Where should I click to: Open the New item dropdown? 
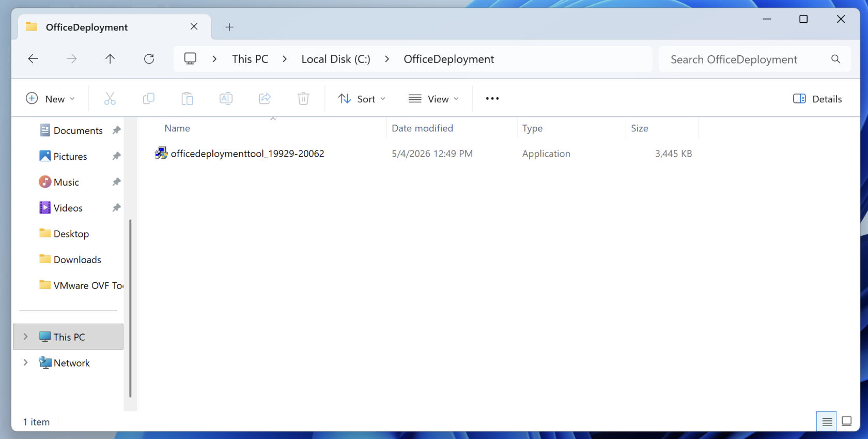(x=51, y=99)
